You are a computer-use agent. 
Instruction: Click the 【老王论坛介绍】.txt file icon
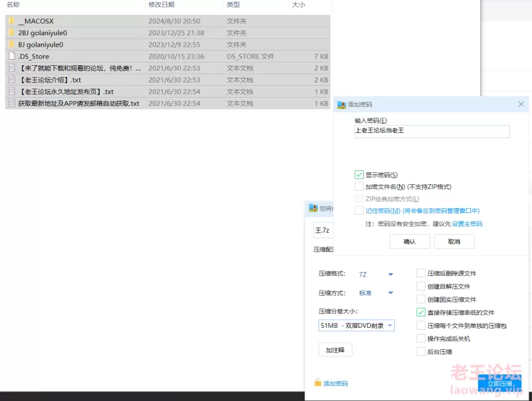pos(12,80)
